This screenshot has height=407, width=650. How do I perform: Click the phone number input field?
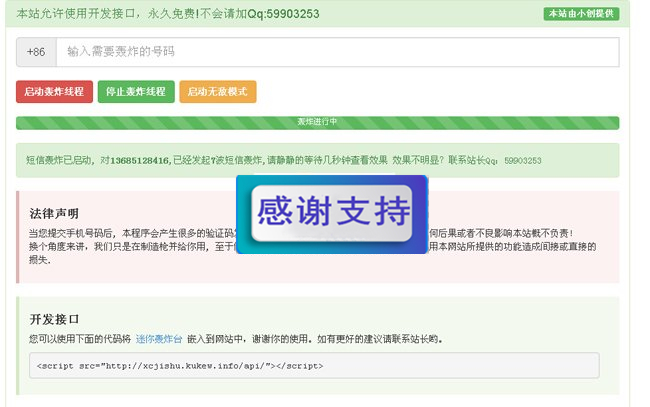pyautogui.click(x=337, y=52)
